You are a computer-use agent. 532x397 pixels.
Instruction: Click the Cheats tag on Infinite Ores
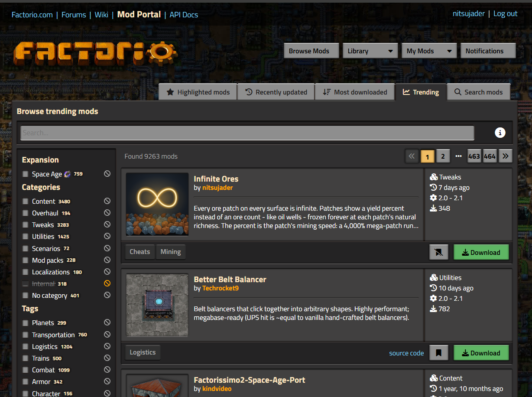coord(139,251)
